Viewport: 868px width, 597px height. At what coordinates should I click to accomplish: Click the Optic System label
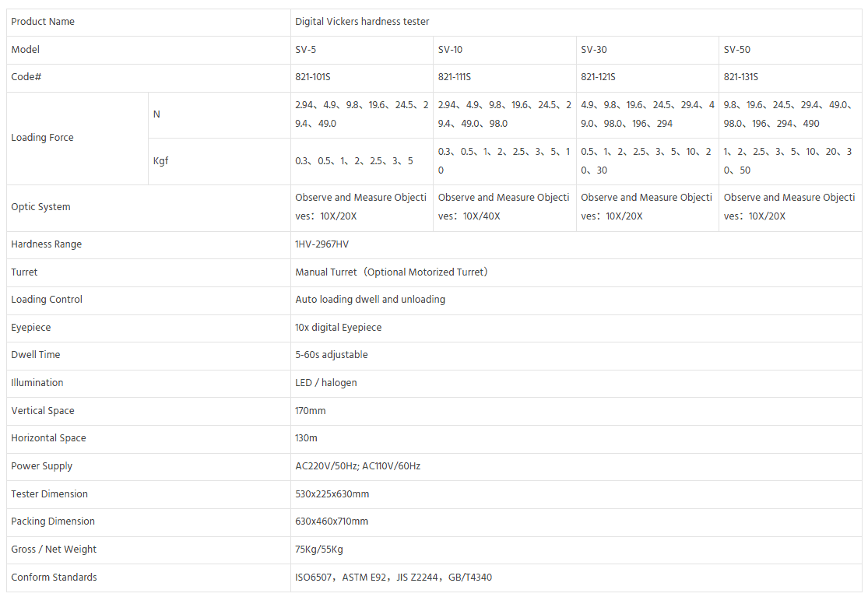click(40, 207)
